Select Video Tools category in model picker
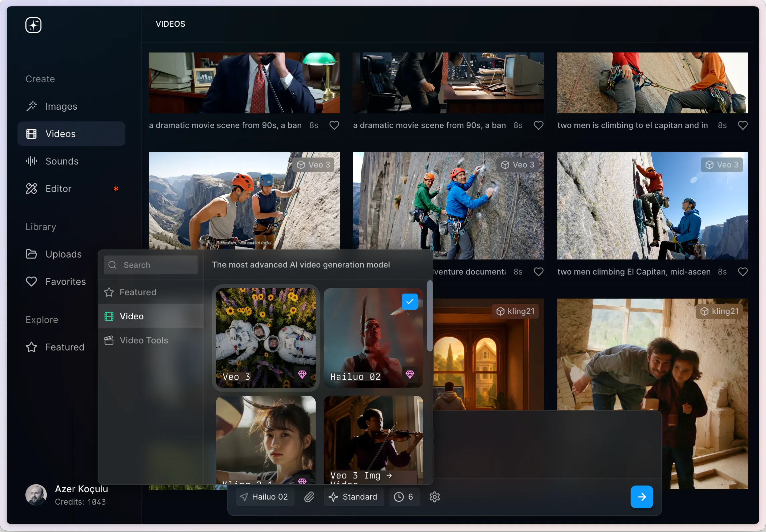The width and height of the screenshot is (766, 532). click(x=151, y=340)
